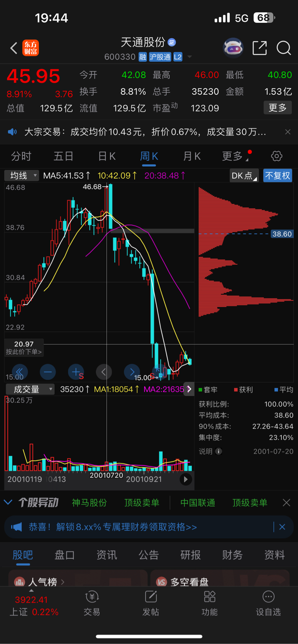This screenshot has height=644, width=298.
Task: Expand the stock code dropdown arrow
Action: coord(189,57)
